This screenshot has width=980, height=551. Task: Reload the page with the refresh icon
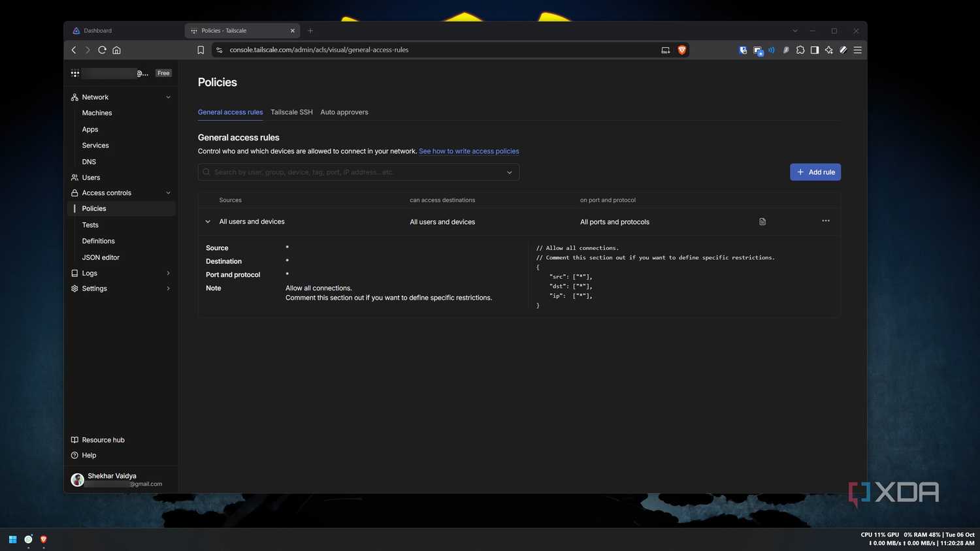pyautogui.click(x=102, y=50)
